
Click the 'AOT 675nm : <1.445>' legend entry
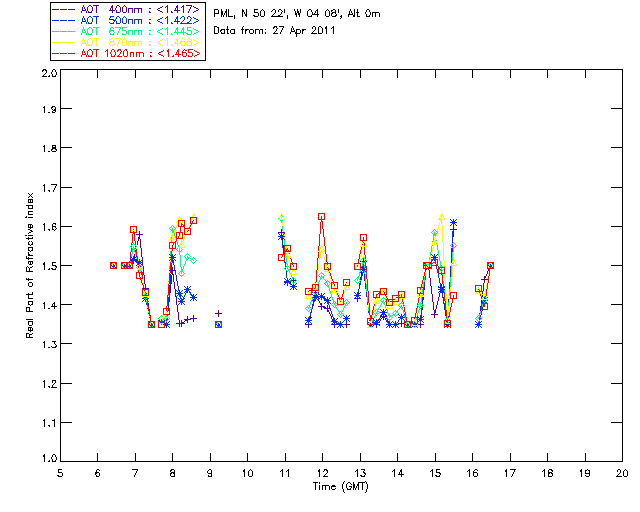pyautogui.click(x=127, y=31)
